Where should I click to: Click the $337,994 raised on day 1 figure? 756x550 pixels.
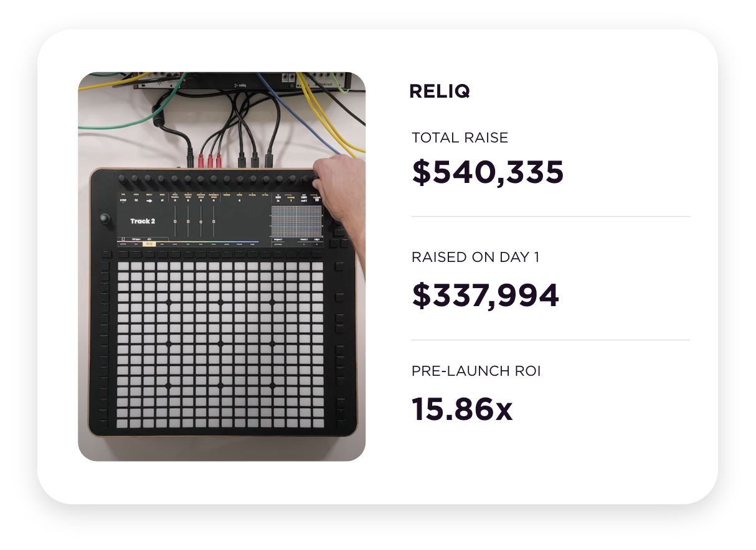click(x=486, y=296)
